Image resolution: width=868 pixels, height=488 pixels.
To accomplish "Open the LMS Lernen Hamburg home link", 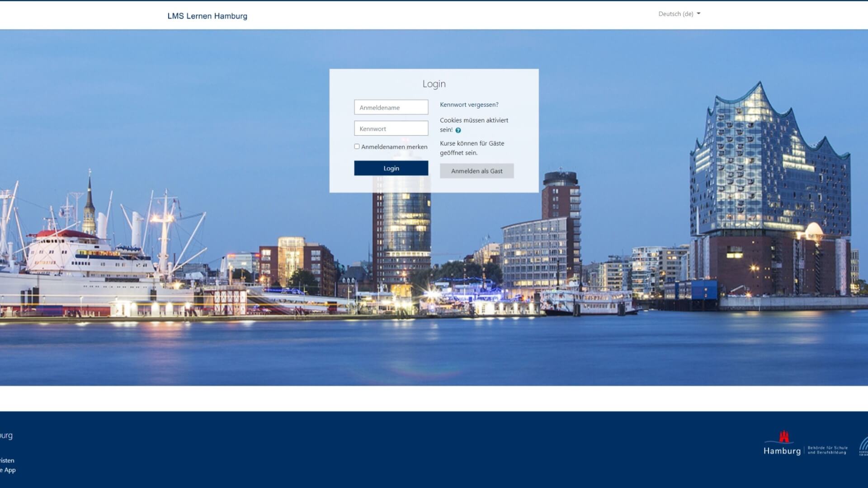I will click(x=207, y=16).
